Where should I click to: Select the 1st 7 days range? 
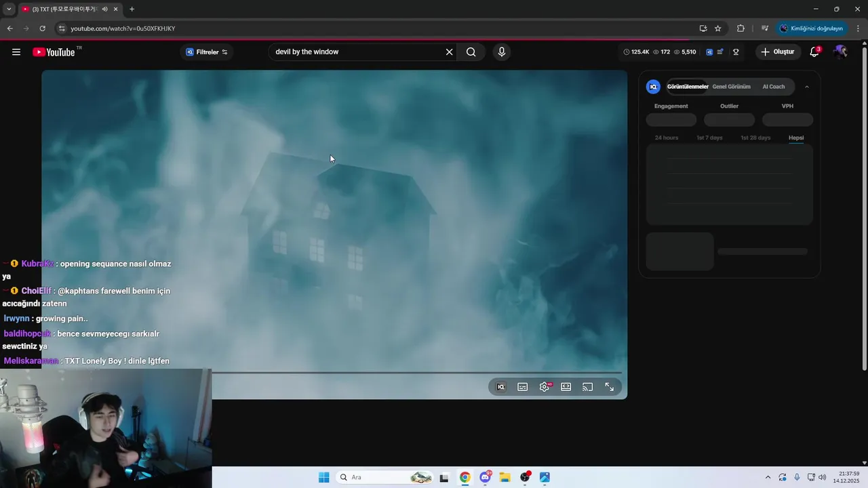[x=709, y=138]
